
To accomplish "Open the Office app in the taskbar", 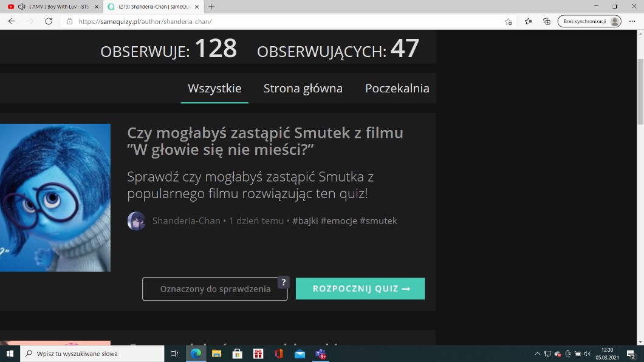I will pos(279,353).
